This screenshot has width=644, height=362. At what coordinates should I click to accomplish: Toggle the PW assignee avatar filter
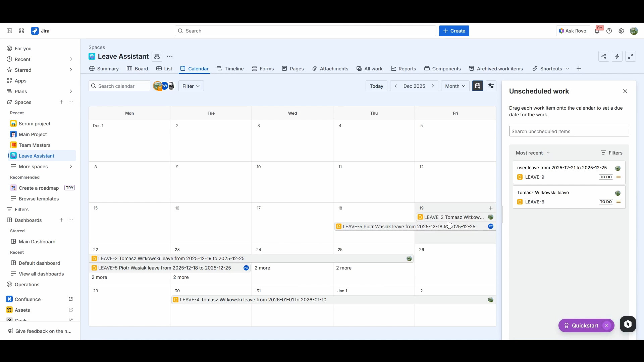[x=165, y=86]
